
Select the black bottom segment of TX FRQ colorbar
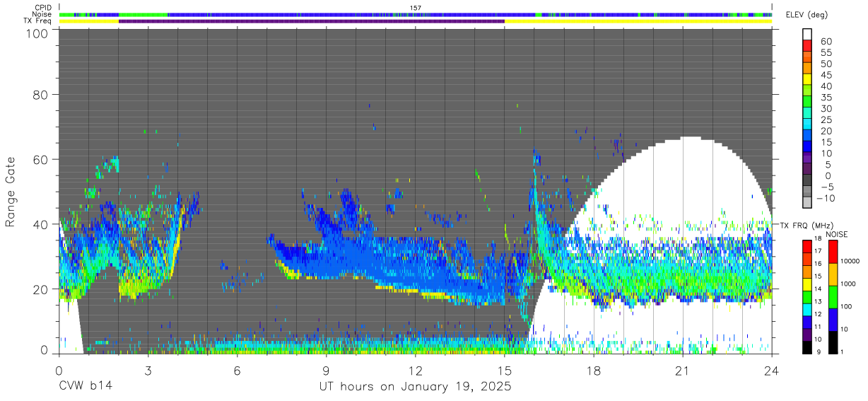pyautogui.click(x=807, y=347)
